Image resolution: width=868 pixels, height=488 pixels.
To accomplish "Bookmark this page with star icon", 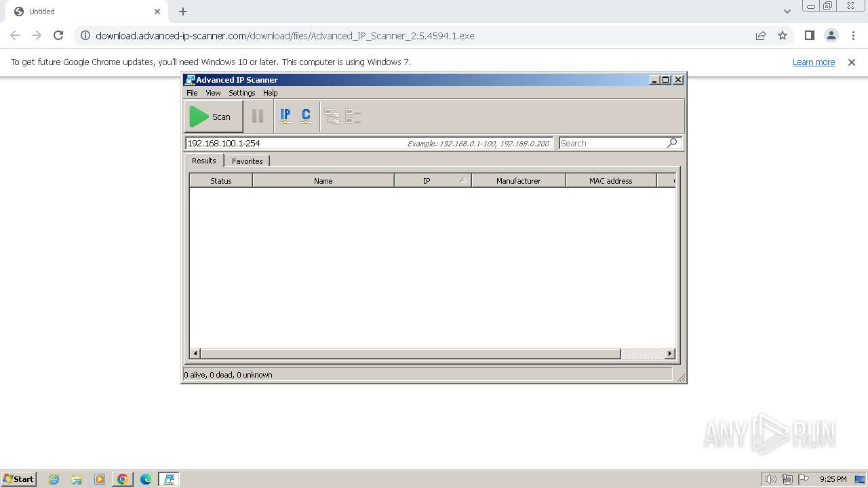I will point(783,35).
